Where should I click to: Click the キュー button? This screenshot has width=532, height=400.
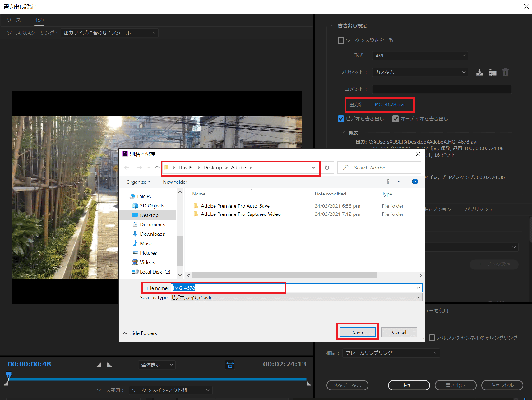tap(409, 385)
